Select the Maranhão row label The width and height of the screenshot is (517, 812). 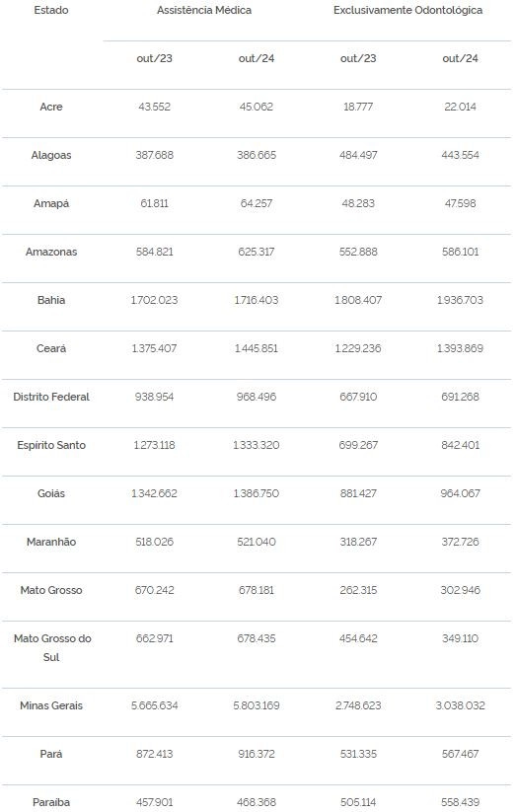click(x=50, y=542)
